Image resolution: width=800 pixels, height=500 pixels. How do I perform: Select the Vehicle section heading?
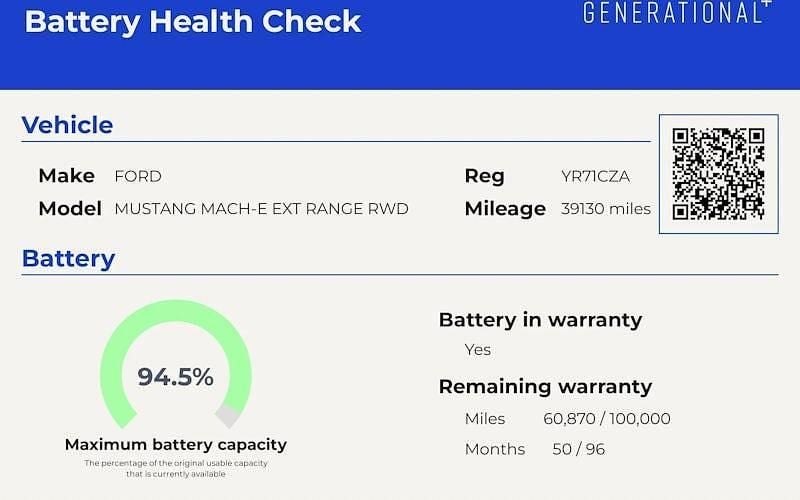click(x=67, y=125)
